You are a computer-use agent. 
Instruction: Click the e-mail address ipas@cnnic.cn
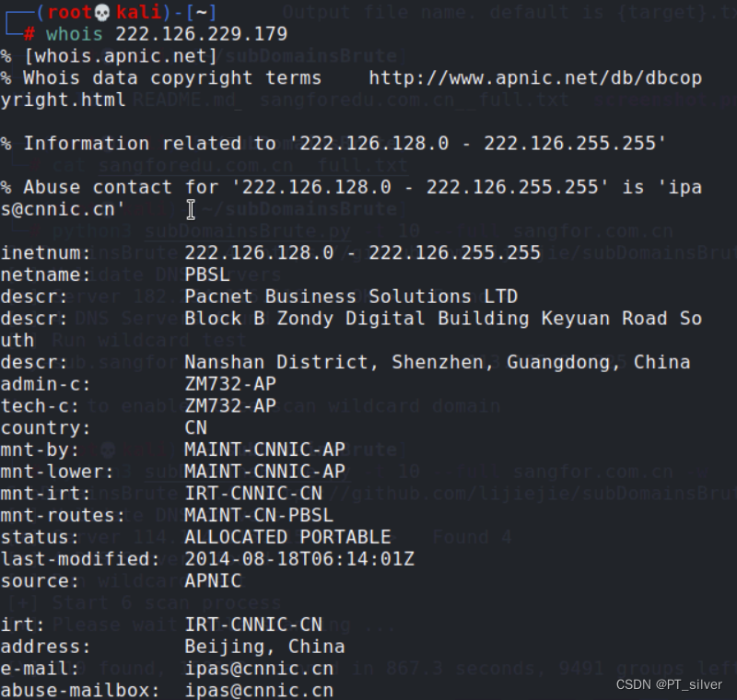pyautogui.click(x=259, y=669)
